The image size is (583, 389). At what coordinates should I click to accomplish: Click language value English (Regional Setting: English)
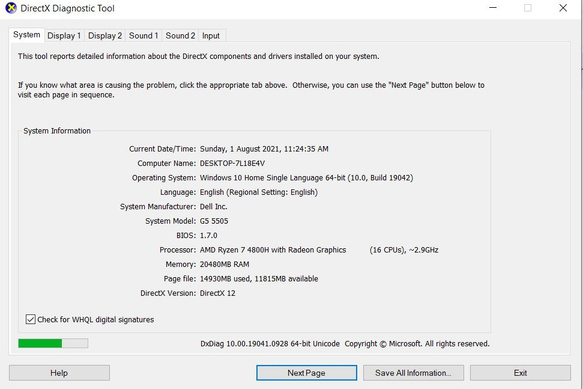(x=259, y=192)
